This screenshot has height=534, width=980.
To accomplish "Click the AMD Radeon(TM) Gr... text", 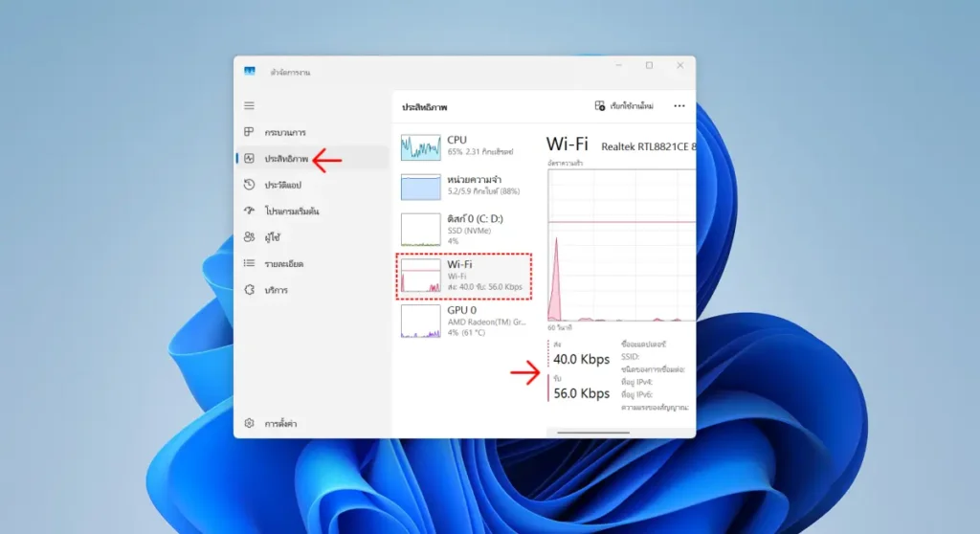I will [487, 322].
